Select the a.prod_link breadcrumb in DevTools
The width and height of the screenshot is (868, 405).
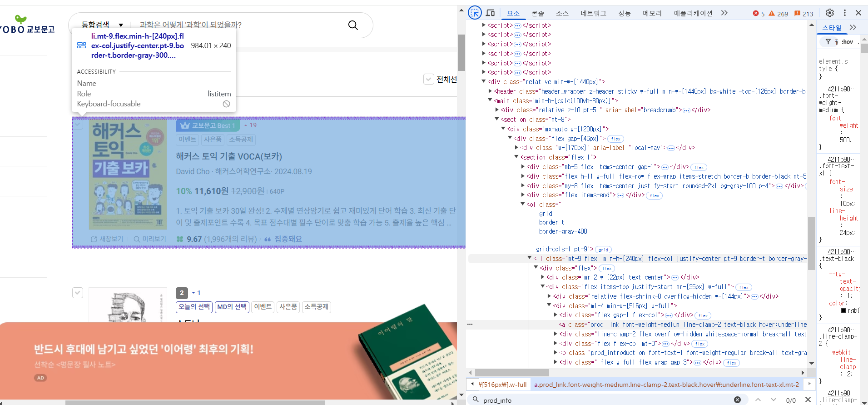(x=666, y=385)
